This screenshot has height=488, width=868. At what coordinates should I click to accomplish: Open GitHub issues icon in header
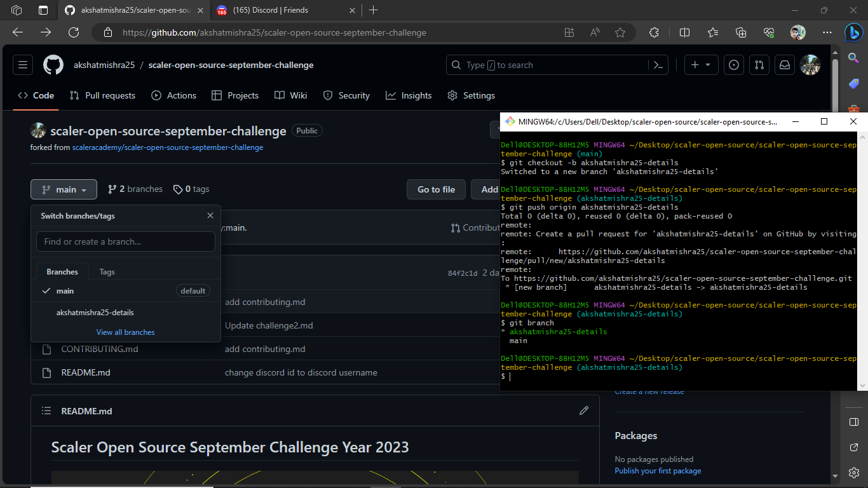click(734, 65)
